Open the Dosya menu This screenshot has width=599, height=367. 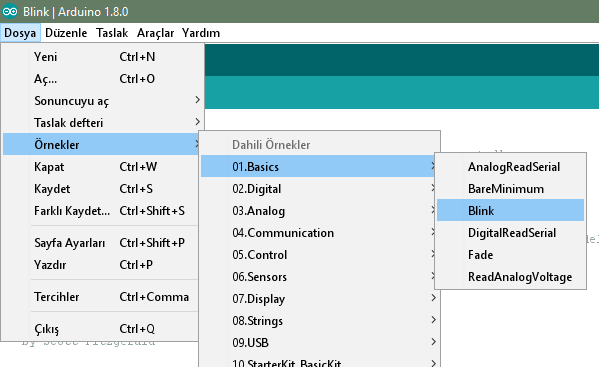[20, 33]
